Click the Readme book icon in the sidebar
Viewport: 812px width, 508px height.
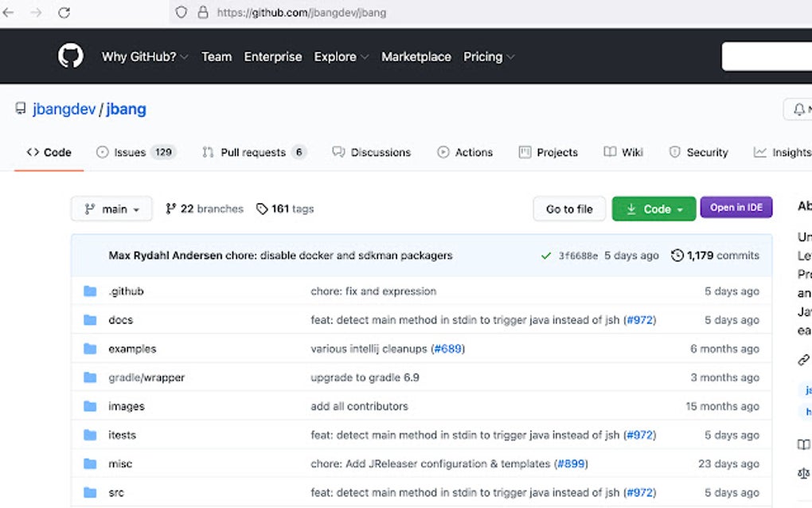pyautogui.click(x=802, y=444)
